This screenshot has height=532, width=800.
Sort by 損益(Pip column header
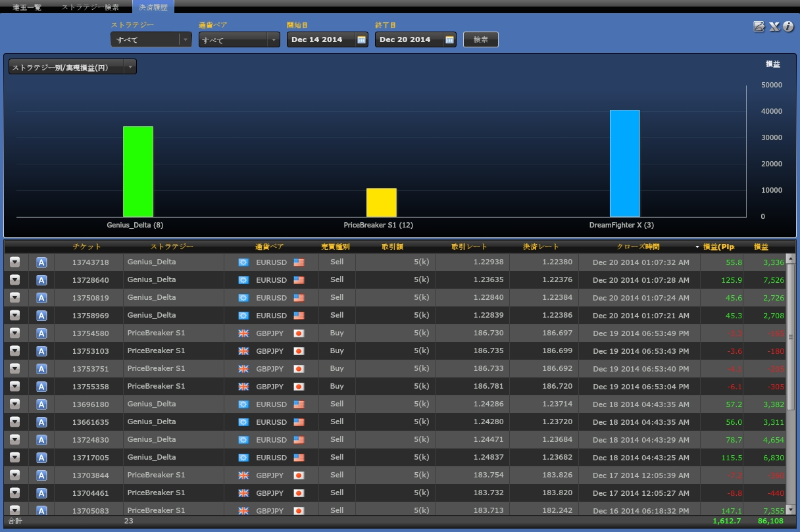tap(718, 247)
